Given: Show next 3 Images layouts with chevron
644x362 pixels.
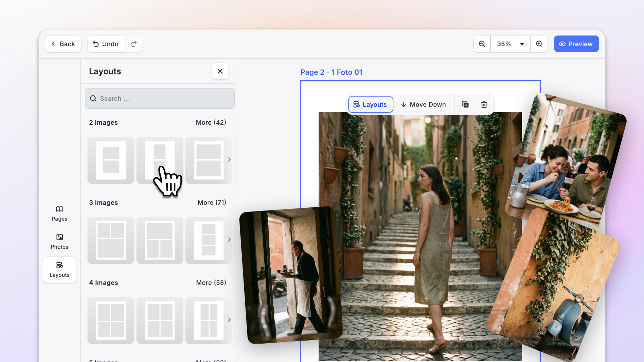Looking at the screenshot, I should (229, 240).
